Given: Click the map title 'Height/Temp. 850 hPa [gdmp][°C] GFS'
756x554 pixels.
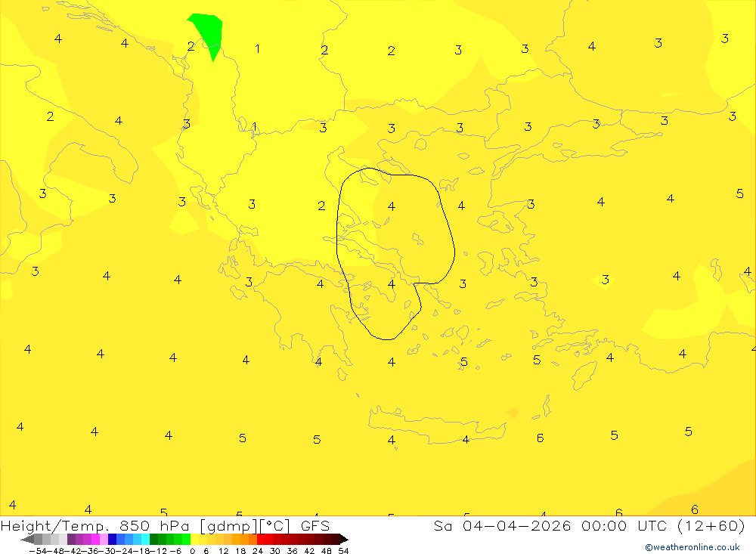Looking at the screenshot, I should tap(165, 526).
